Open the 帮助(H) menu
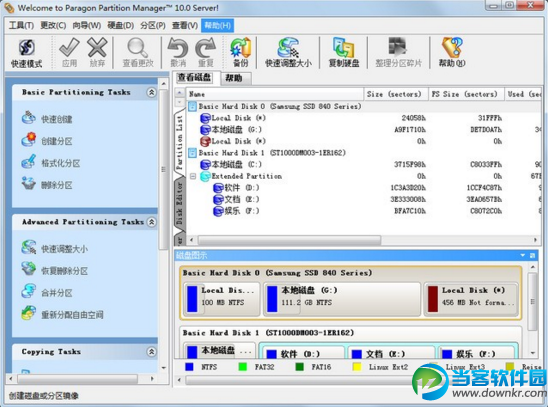 click(217, 26)
